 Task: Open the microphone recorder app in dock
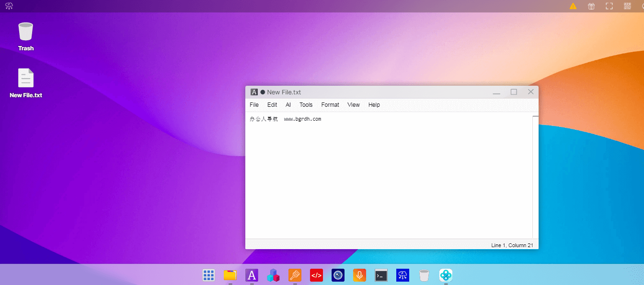(x=359, y=275)
